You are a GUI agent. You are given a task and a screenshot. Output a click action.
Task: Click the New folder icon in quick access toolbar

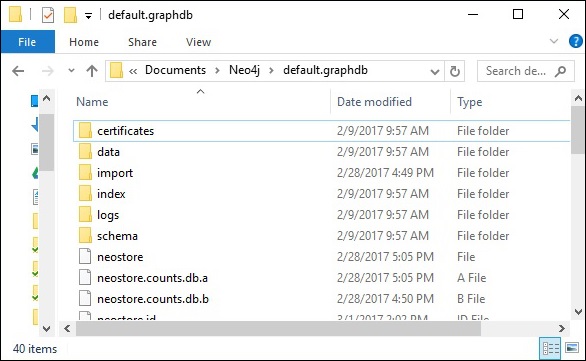[70, 15]
